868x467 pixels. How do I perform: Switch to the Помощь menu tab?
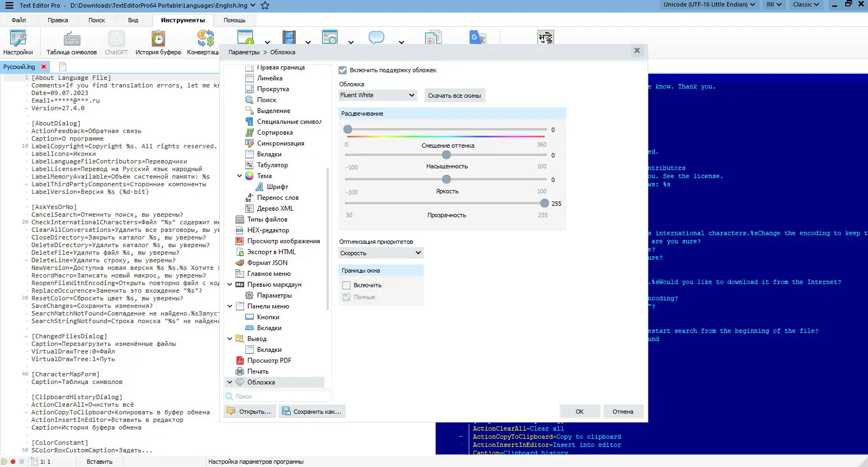[x=234, y=20]
